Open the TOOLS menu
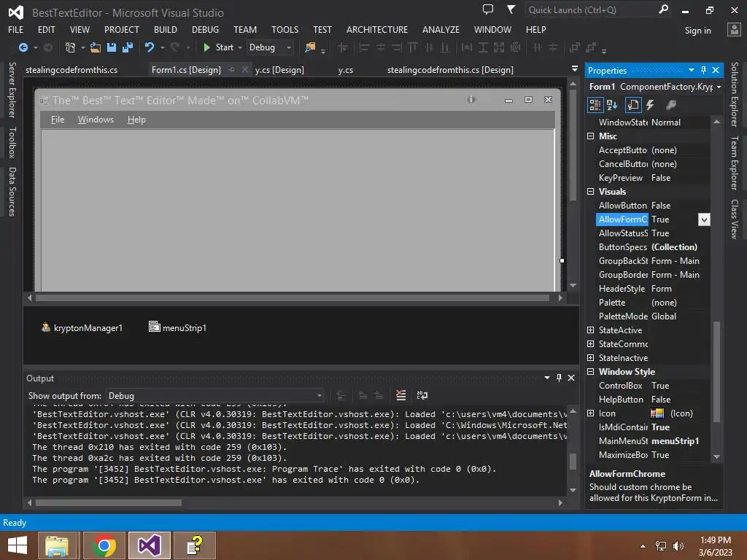 point(285,29)
